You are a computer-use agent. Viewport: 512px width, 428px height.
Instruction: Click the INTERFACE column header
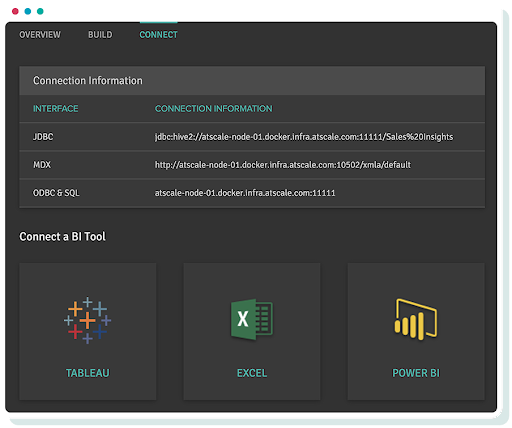coord(56,109)
